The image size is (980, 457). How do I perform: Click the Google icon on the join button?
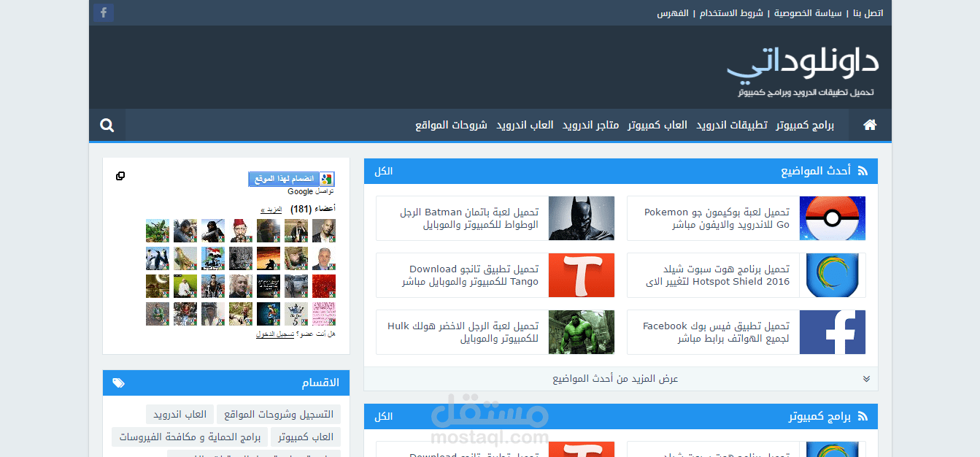click(x=326, y=179)
